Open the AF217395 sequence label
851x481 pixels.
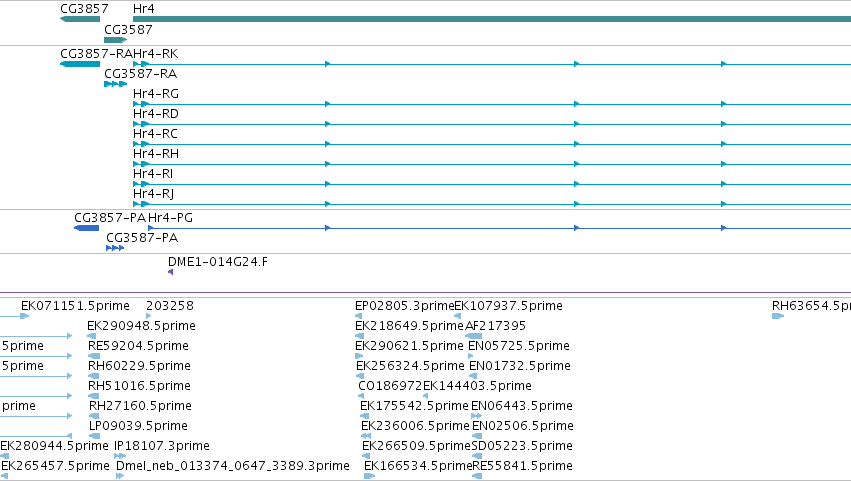496,326
